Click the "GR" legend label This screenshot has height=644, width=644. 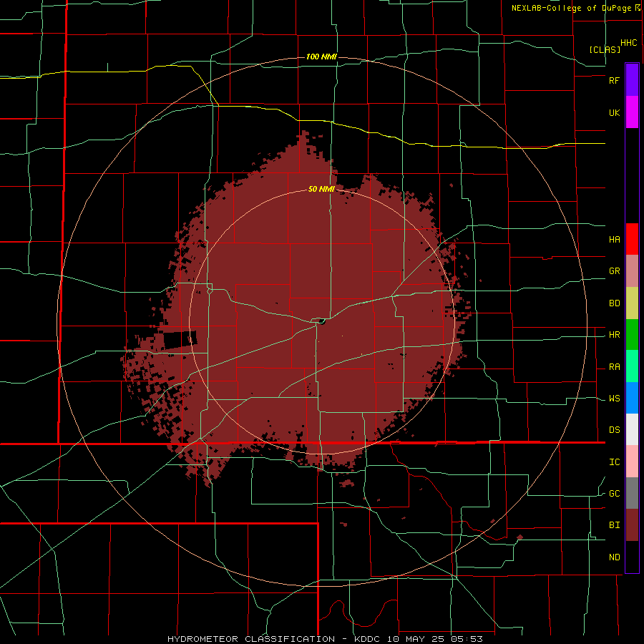(x=614, y=271)
